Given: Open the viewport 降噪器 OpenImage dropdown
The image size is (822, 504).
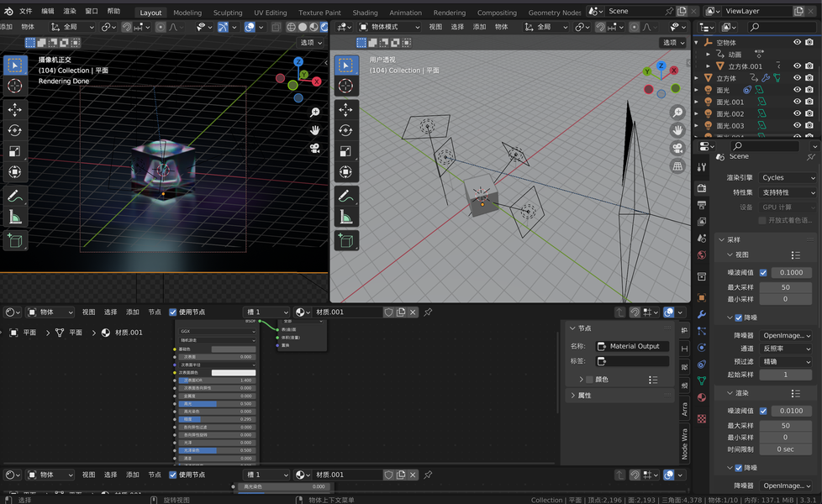Looking at the screenshot, I should pos(786,335).
